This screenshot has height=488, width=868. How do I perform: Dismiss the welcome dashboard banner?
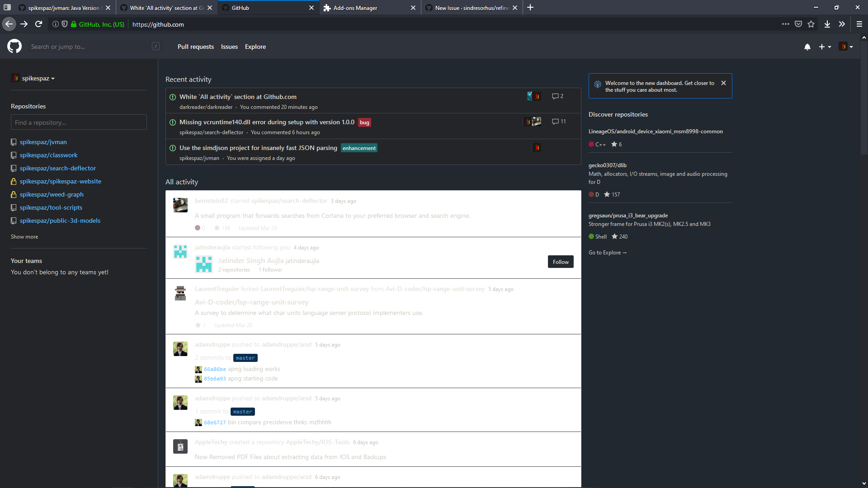tap(723, 83)
